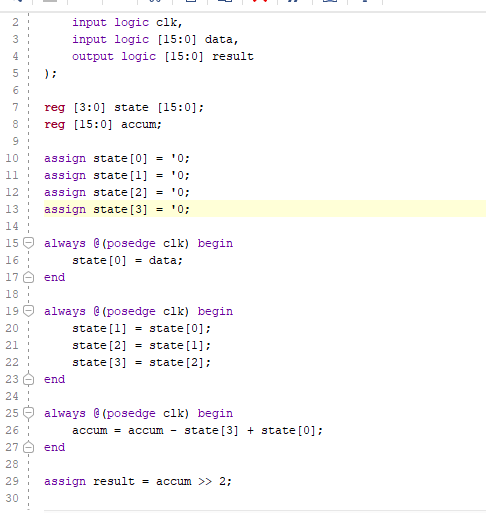Click the 'result' output port name on line 4

point(233,56)
